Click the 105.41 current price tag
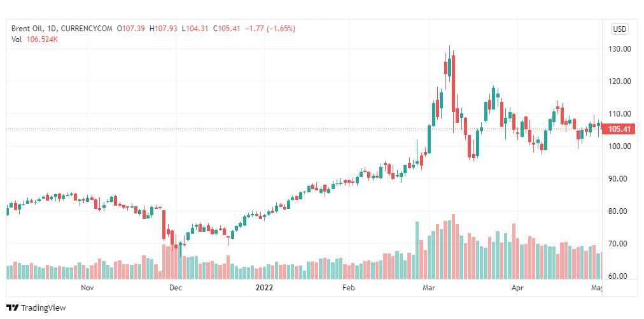Screen dimensions: 644x319 (x=619, y=129)
